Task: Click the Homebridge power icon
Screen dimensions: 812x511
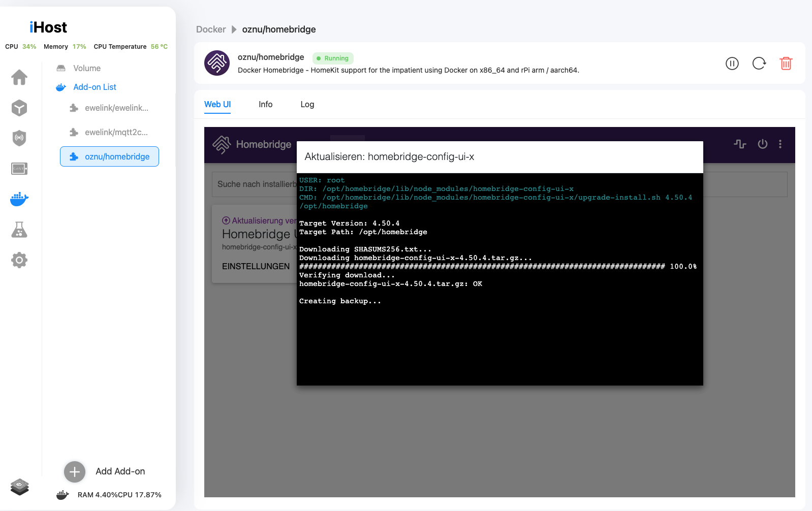Action: click(762, 144)
